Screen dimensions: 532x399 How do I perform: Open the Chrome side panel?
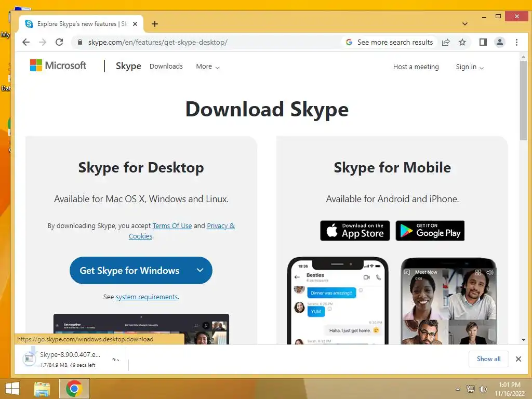coord(483,42)
